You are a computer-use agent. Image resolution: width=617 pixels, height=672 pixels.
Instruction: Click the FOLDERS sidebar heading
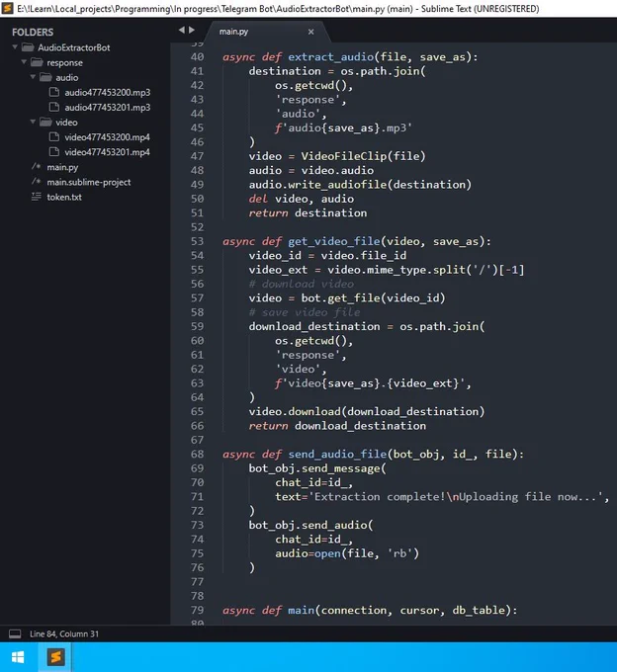click(33, 33)
